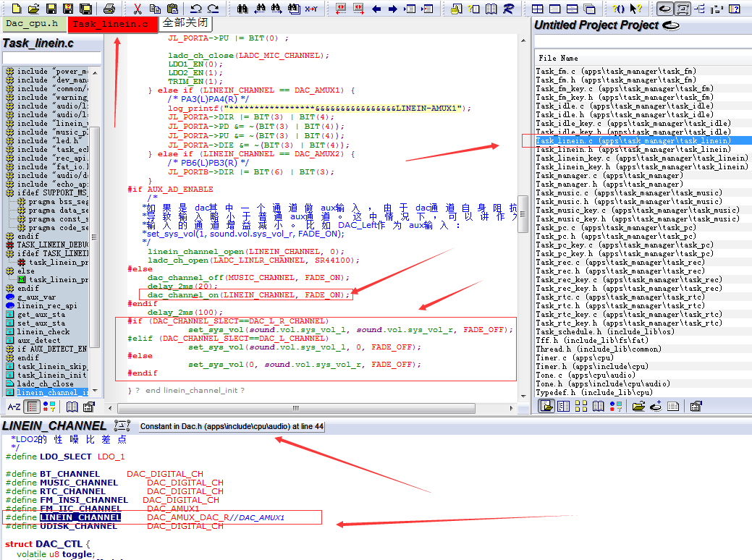Click the symbol filter input field
752x560 pixels.
coord(52,58)
